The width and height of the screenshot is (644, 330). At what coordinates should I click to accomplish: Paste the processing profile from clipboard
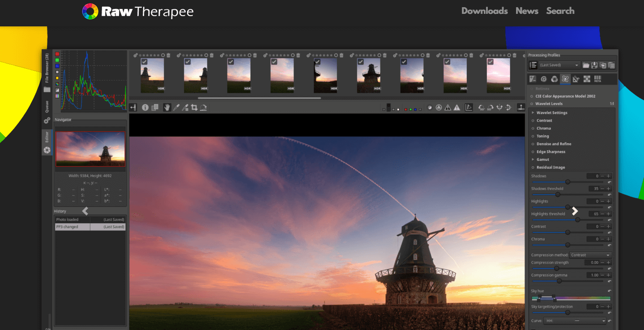click(x=611, y=65)
